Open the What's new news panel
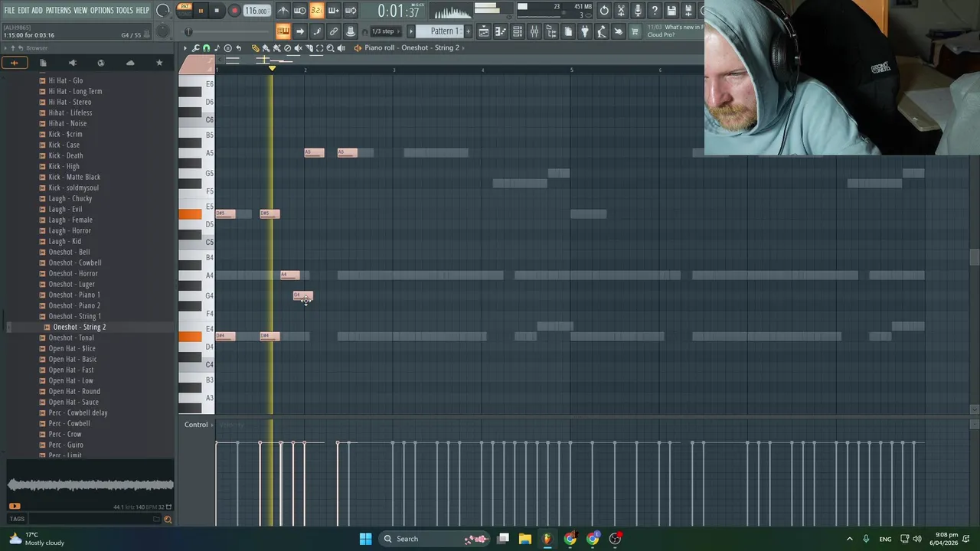980x551 pixels. coord(675,31)
